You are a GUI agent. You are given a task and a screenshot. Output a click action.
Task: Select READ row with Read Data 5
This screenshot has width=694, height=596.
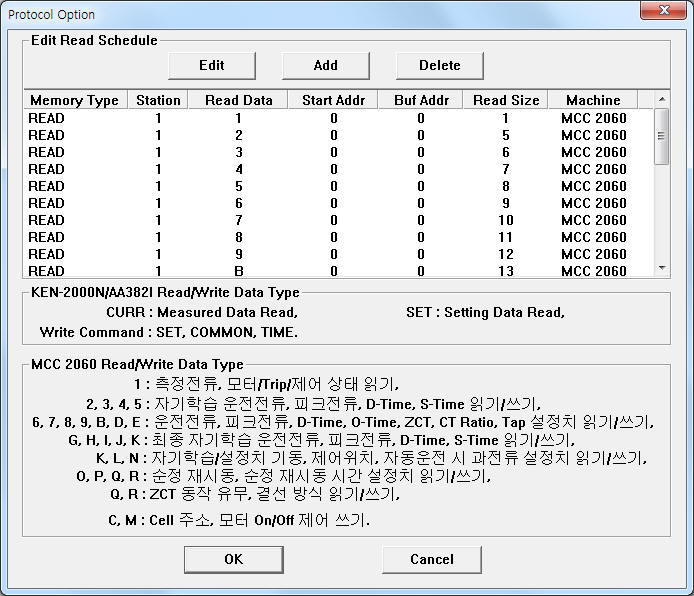(339, 186)
